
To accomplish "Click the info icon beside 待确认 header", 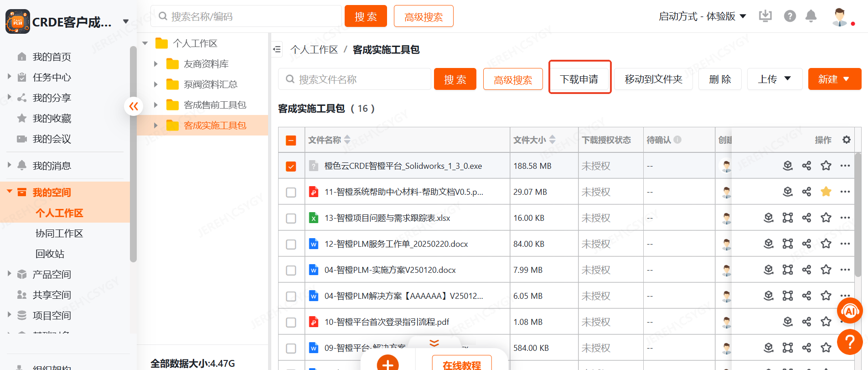I will click(677, 140).
